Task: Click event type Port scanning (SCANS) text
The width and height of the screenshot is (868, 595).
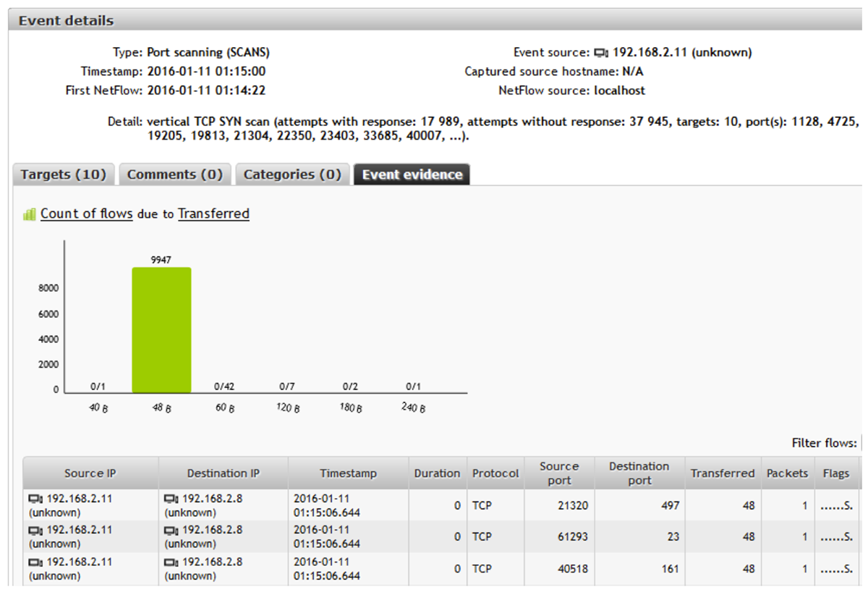Action: pos(208,53)
